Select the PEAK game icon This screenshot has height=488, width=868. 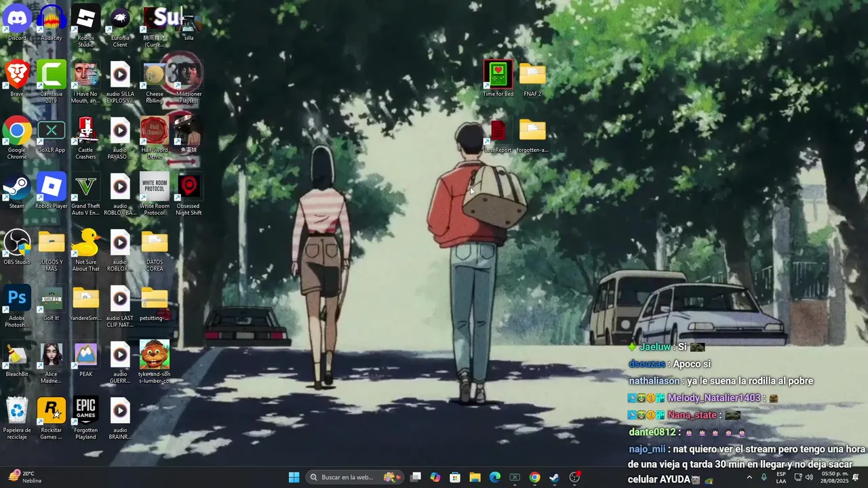click(86, 359)
